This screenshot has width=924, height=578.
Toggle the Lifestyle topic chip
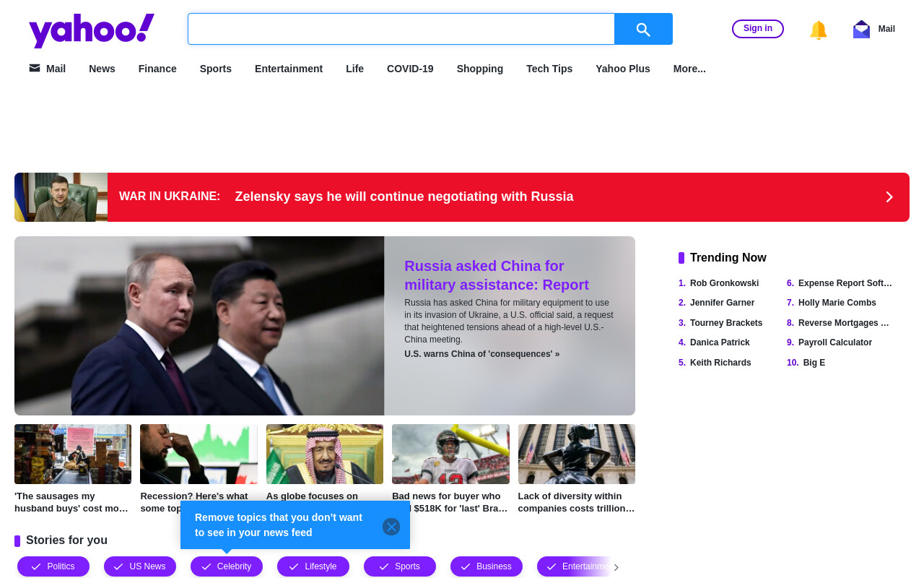(313, 566)
